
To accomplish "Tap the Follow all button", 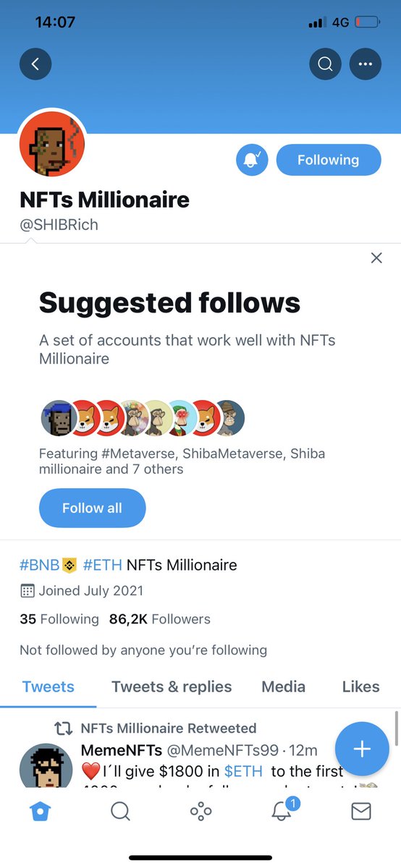I will click(x=92, y=508).
